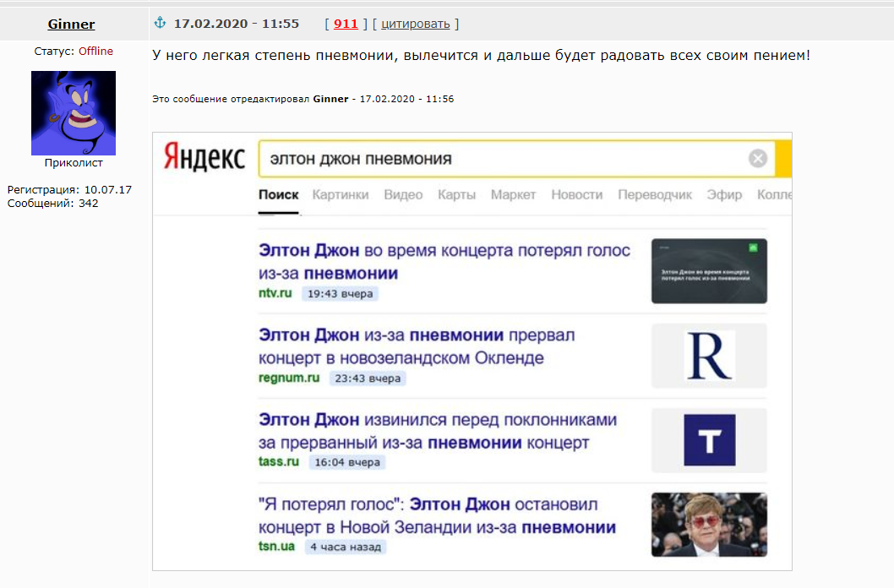Click the '23:43 вчера' timestamp

tap(368, 378)
